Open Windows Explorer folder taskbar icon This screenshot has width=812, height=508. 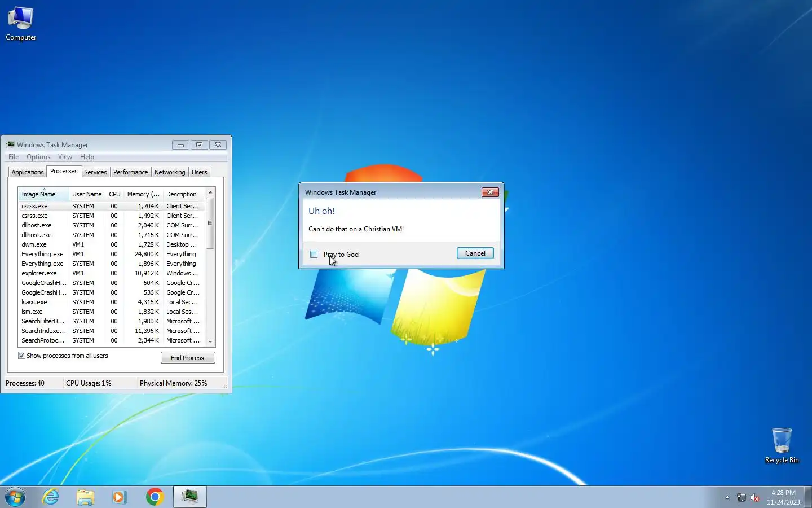point(85,497)
